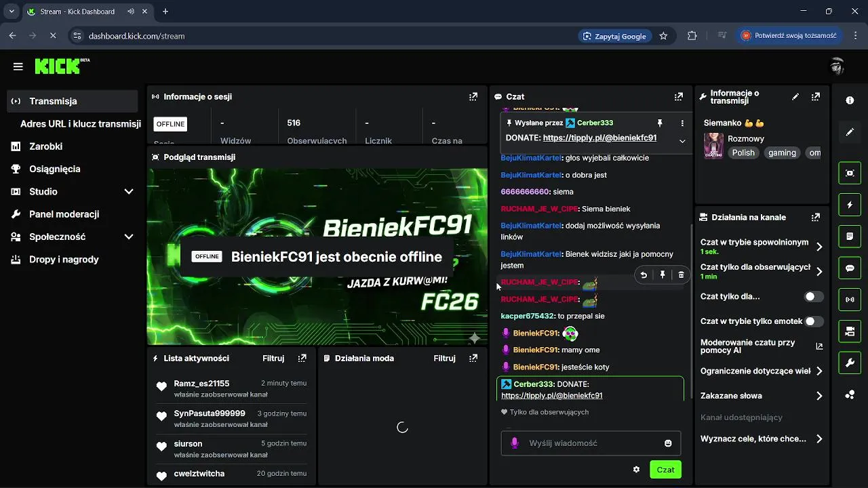
Task: Open pinned message three-dot options
Action: click(682, 123)
